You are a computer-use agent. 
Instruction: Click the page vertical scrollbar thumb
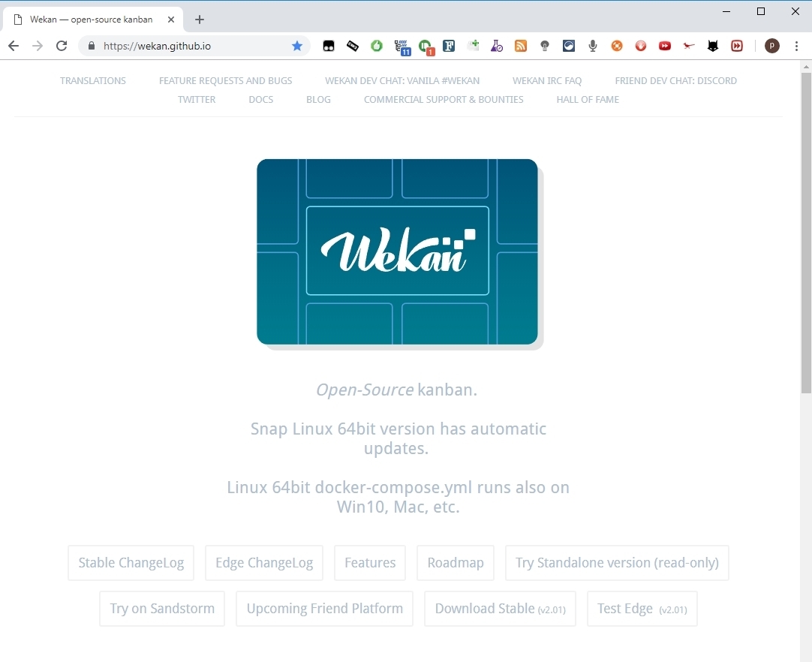click(806, 233)
